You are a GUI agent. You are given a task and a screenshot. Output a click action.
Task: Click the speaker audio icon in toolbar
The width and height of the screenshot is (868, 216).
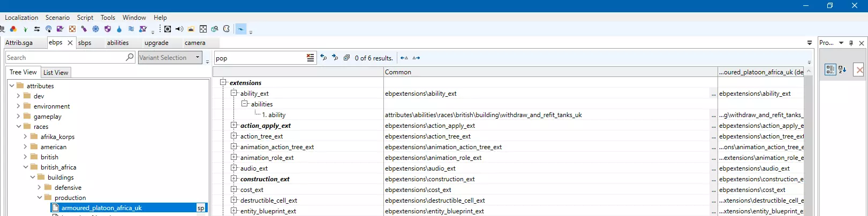(179, 29)
